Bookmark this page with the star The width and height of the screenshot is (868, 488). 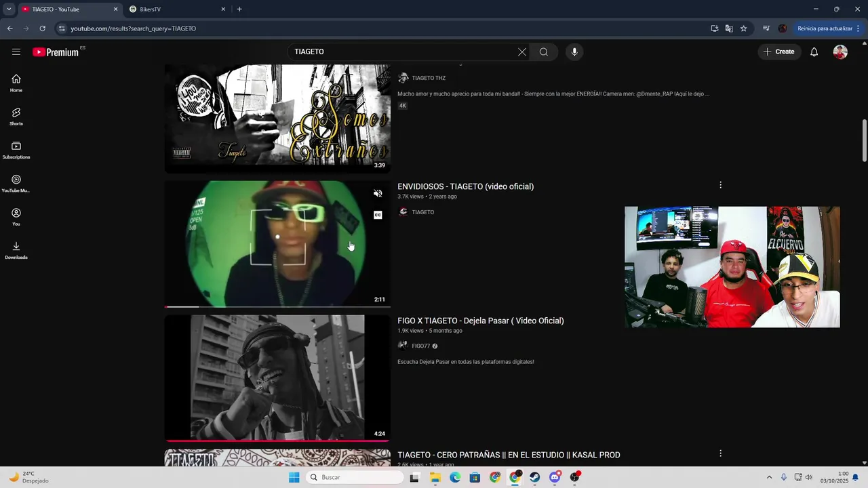click(743, 28)
